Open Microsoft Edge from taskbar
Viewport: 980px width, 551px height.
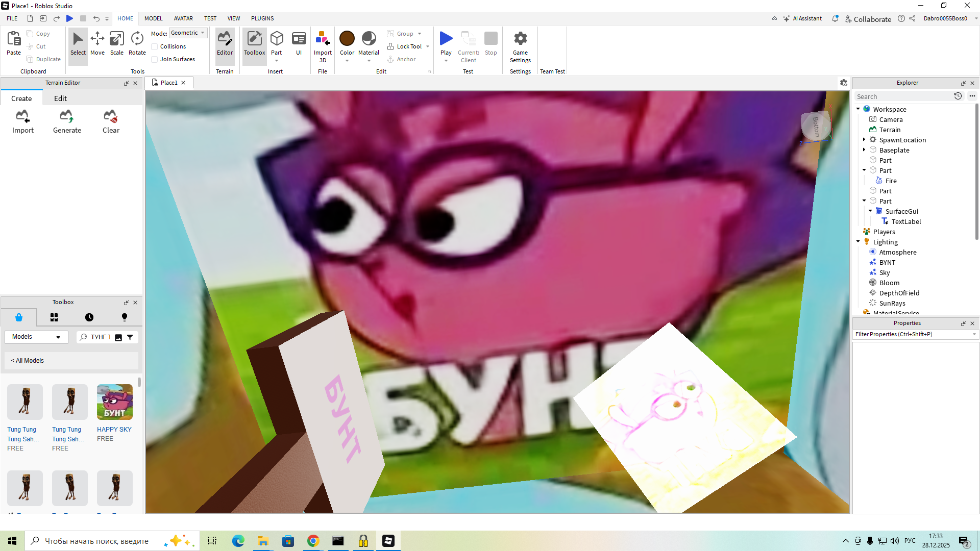point(238,541)
